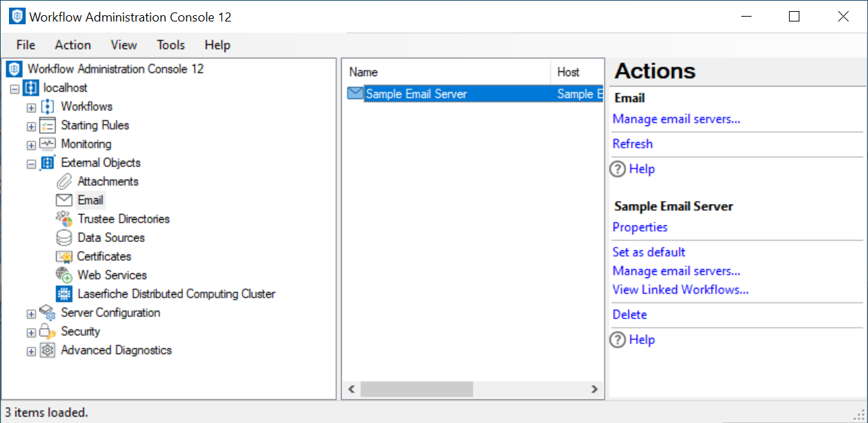
Task: Click the Trustee Directories icon
Action: [64, 219]
